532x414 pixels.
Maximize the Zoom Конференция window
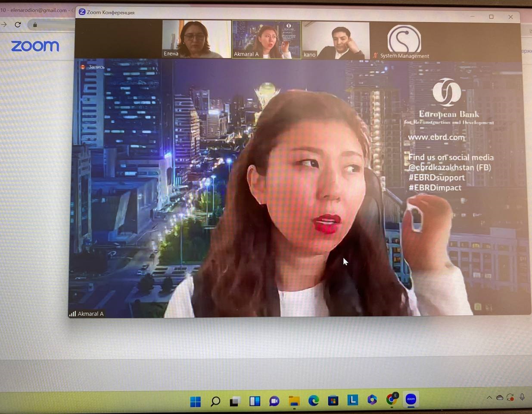click(491, 17)
